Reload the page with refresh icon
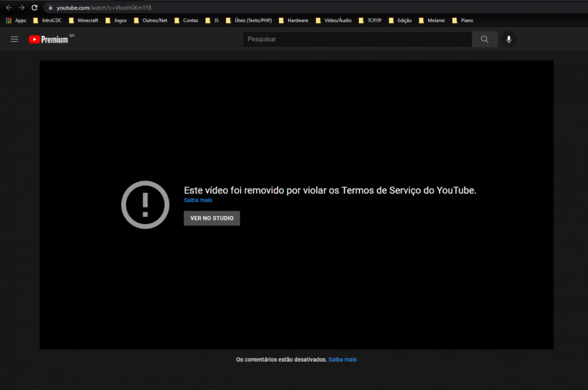 tap(35, 8)
